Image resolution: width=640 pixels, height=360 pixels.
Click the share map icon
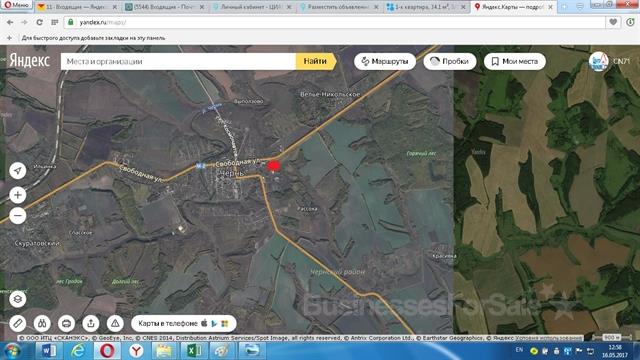[x=91, y=324]
